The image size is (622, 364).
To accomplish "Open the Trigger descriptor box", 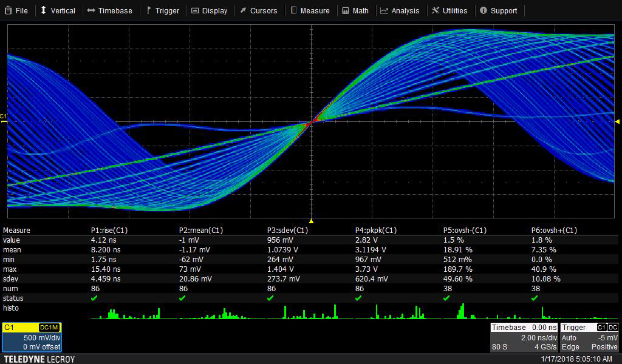I will coord(589,337).
